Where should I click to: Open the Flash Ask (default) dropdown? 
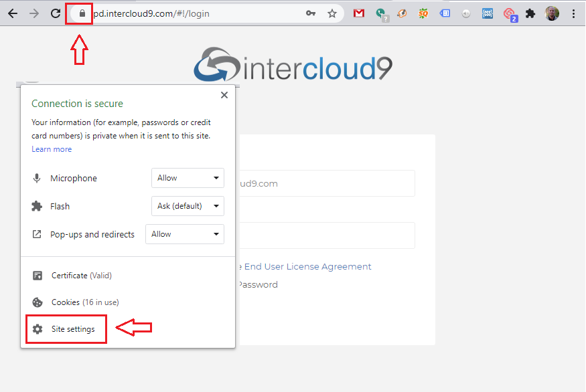[188, 206]
